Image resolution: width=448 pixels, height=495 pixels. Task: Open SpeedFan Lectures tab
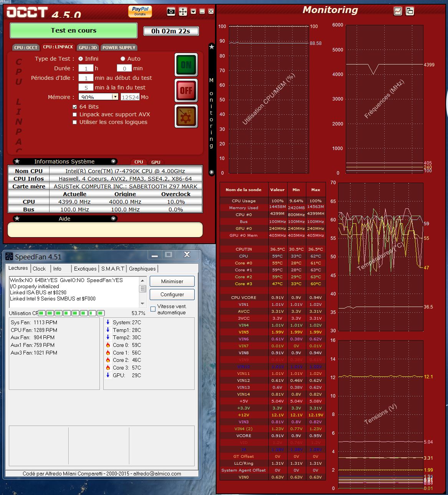click(18, 268)
